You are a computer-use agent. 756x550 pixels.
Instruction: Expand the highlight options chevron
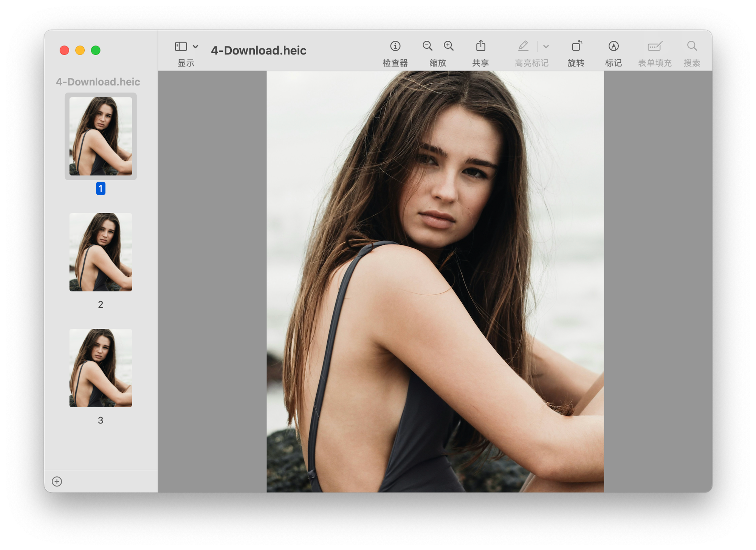[546, 47]
